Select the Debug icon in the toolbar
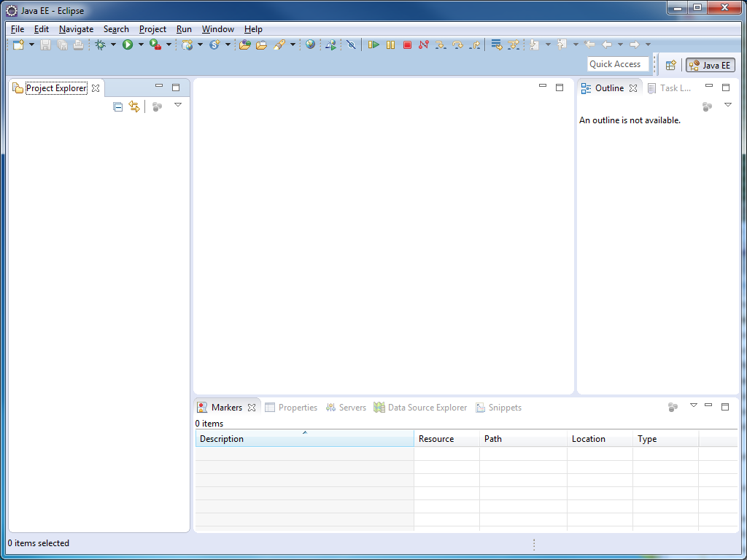747x560 pixels. point(99,44)
